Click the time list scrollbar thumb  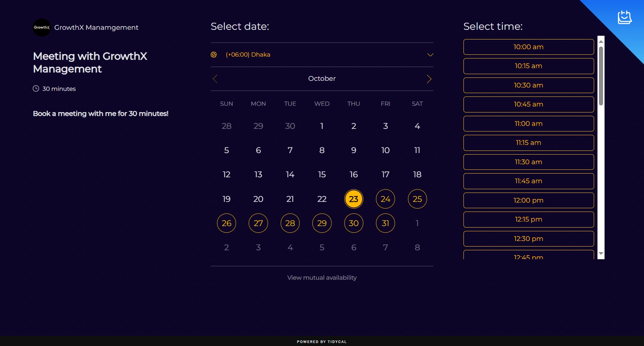coord(600,76)
